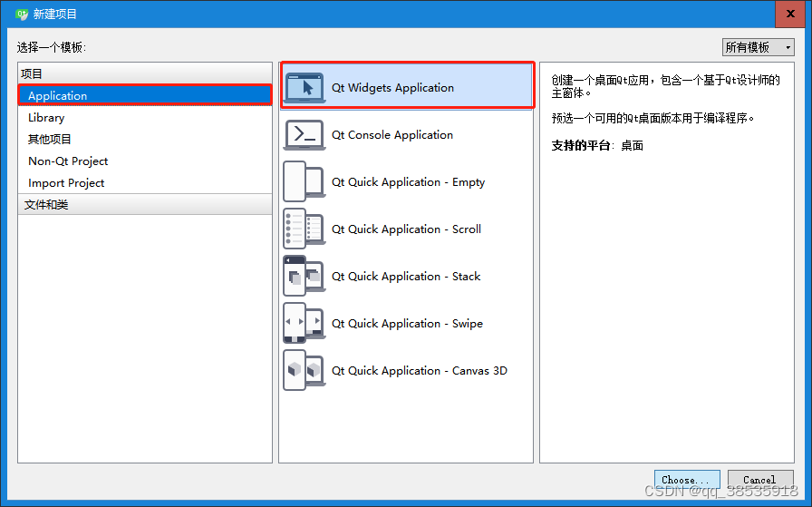The image size is (812, 507).
Task: Click the Qt Console Application terminal icon
Action: (x=304, y=135)
